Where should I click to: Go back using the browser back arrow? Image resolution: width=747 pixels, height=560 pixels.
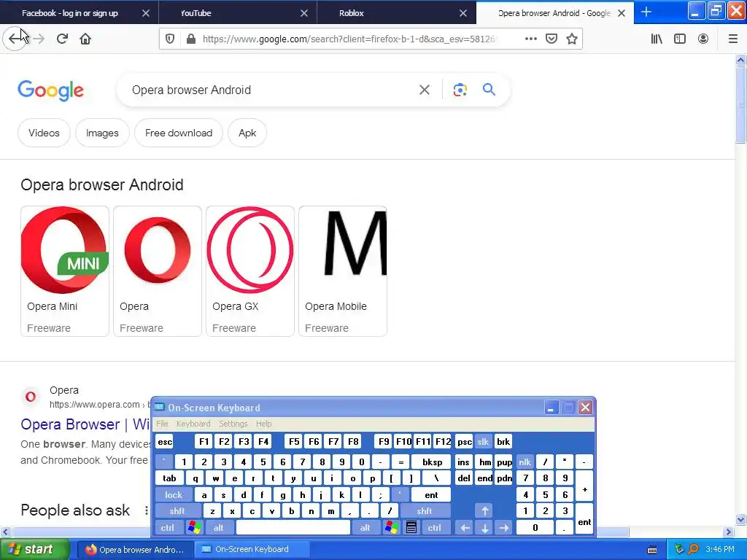tap(15, 39)
